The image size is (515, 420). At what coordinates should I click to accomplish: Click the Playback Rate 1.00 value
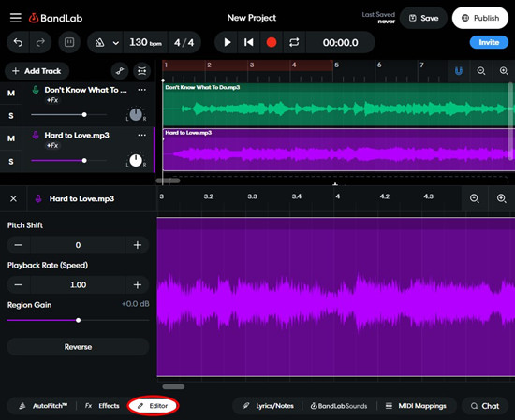coord(78,284)
